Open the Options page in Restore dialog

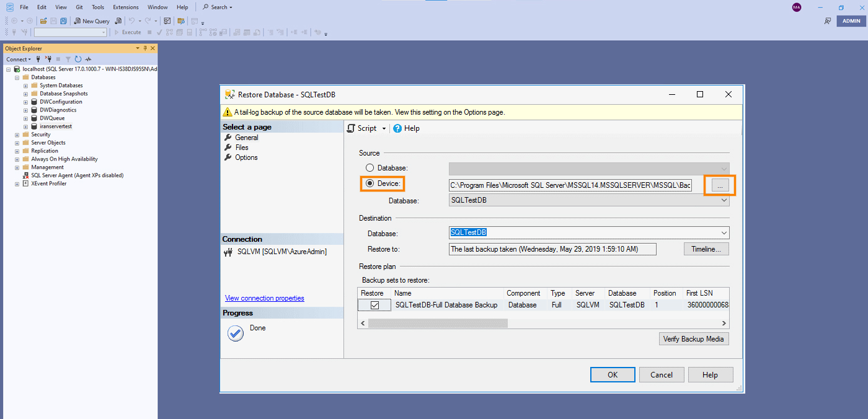pyautogui.click(x=246, y=157)
